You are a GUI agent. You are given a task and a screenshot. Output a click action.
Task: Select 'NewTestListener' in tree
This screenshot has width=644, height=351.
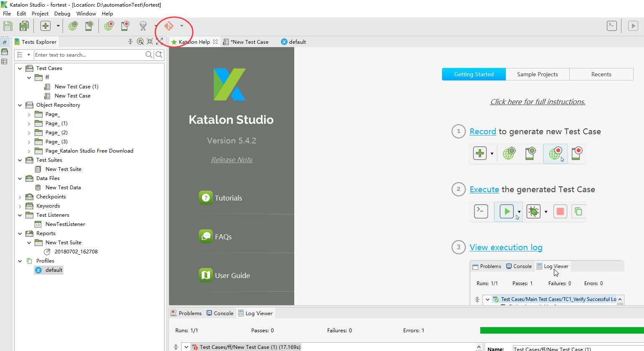pyautogui.click(x=65, y=224)
